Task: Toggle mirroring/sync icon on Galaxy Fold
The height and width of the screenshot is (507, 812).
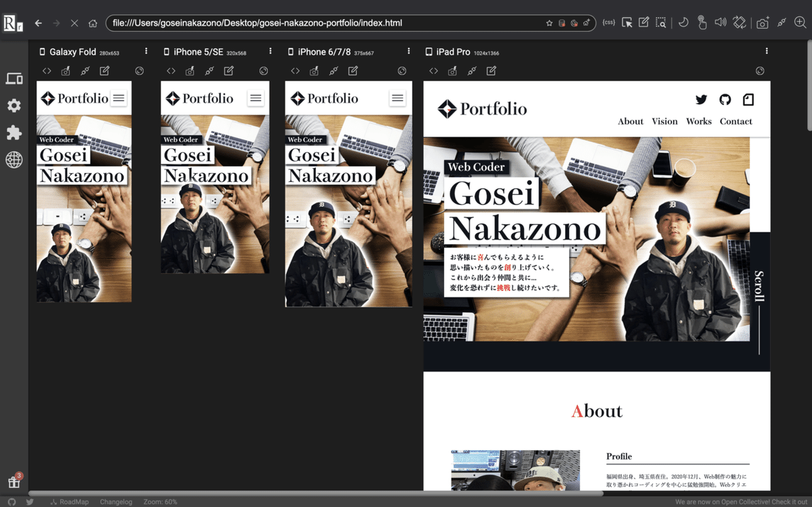Action: pyautogui.click(x=139, y=70)
